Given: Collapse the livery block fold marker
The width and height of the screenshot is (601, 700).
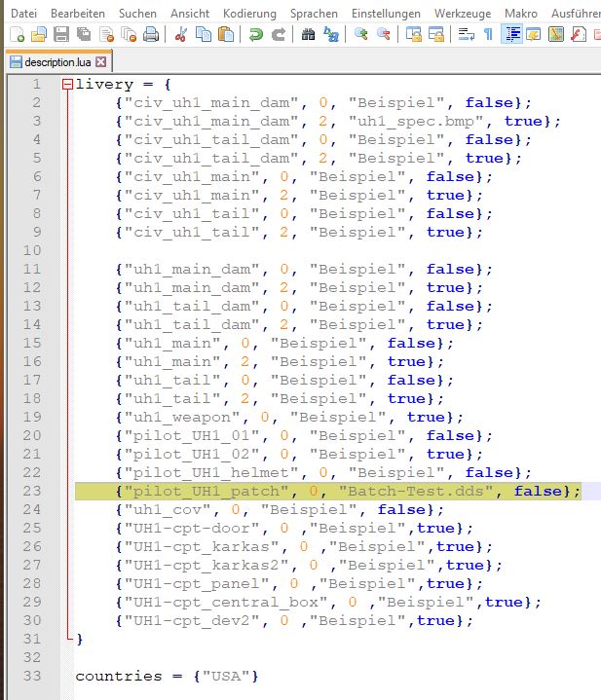Looking at the screenshot, I should pyautogui.click(x=67, y=85).
